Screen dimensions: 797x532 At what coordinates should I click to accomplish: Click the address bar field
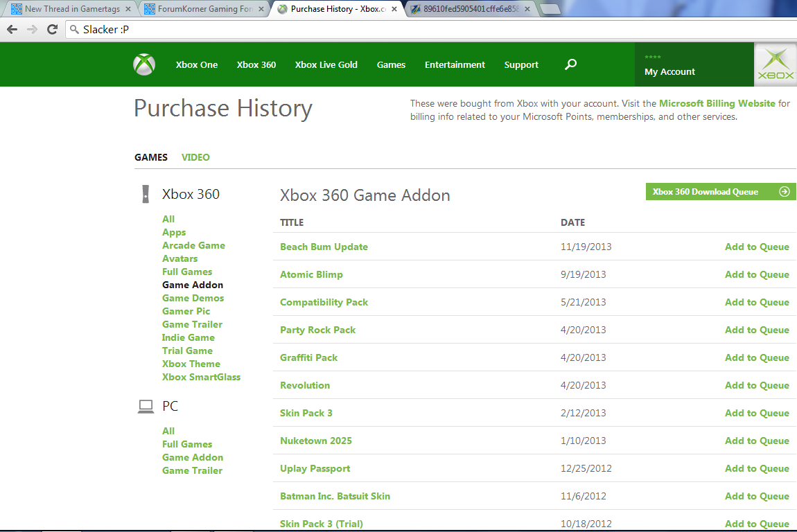431,30
